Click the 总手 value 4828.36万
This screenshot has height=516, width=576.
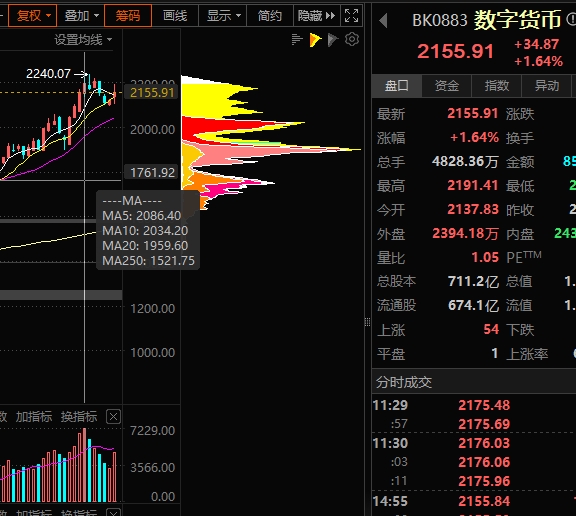point(465,162)
